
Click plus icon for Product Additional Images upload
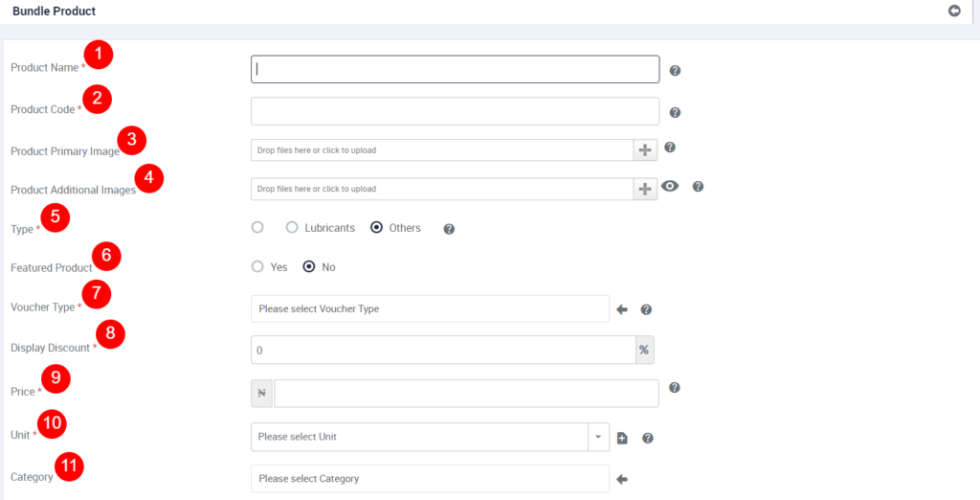coord(645,189)
